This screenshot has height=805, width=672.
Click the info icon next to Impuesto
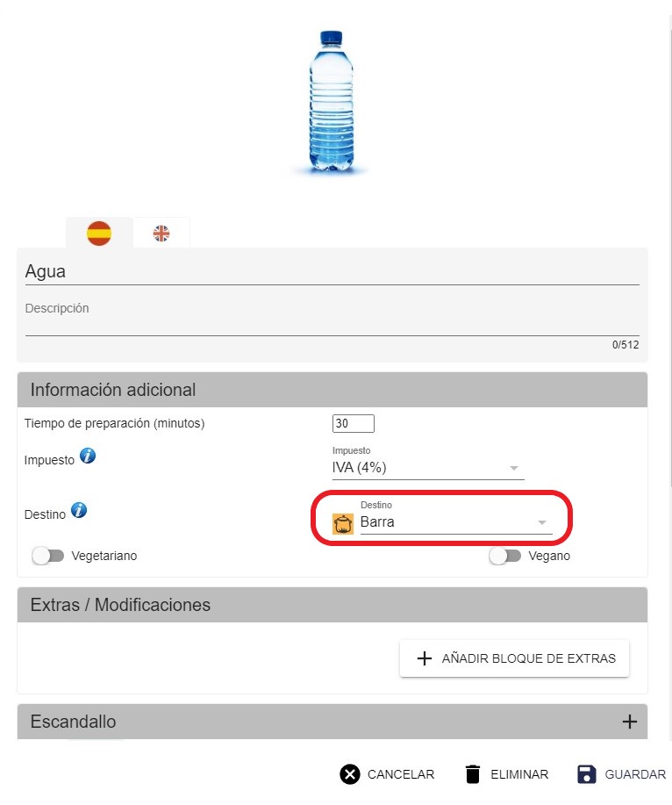click(88, 456)
